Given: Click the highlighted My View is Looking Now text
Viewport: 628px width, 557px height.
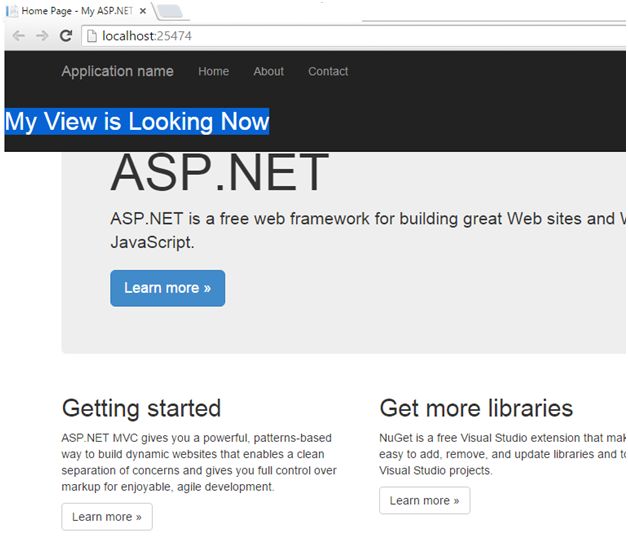Looking at the screenshot, I should tap(137, 122).
